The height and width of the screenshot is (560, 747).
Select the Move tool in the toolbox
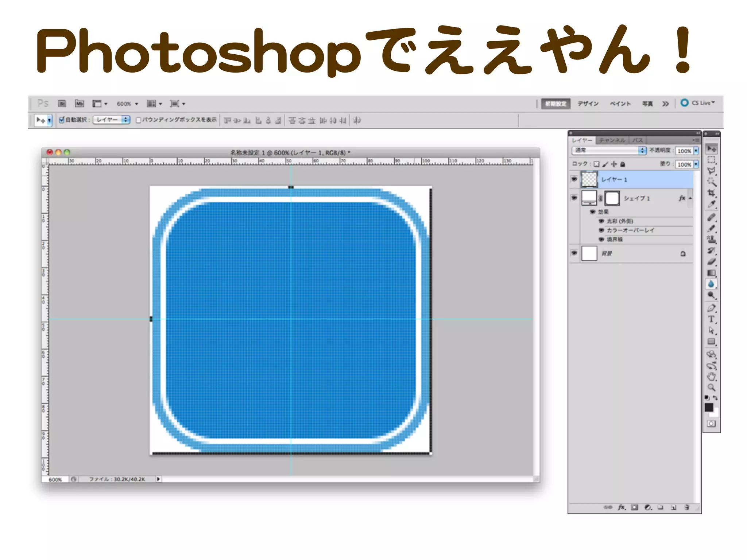[711, 149]
